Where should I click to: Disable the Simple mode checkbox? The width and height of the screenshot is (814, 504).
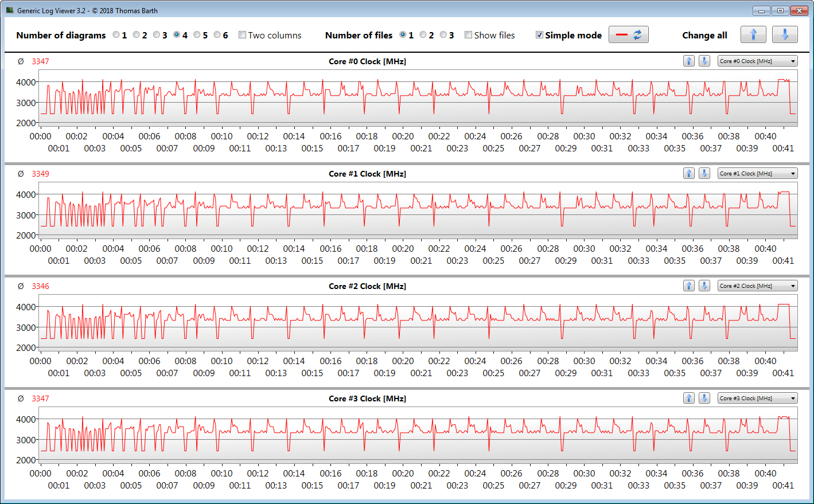539,35
